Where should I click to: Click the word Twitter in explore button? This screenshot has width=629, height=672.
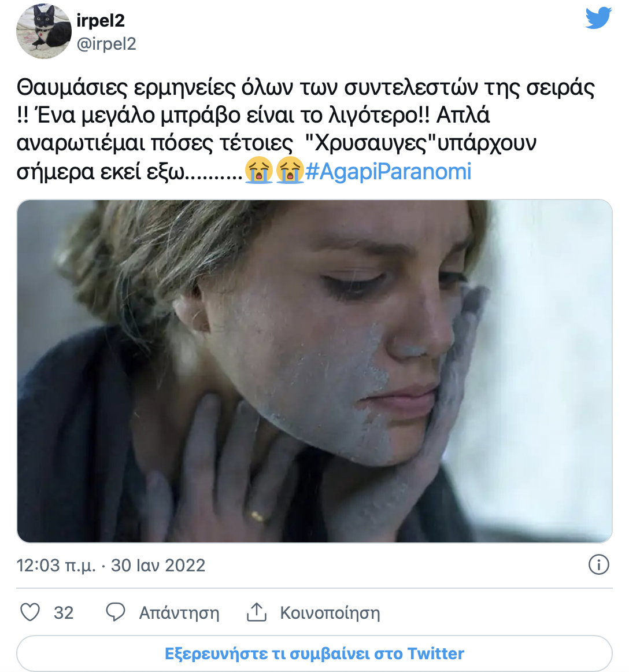coord(435,654)
